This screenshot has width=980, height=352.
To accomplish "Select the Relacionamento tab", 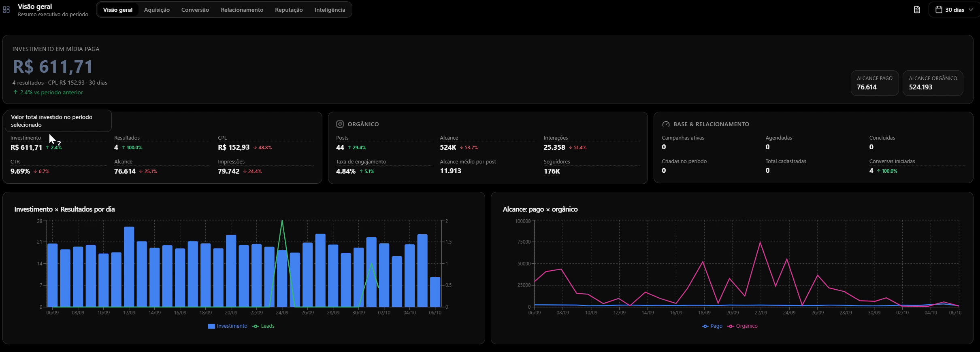I will point(242,10).
